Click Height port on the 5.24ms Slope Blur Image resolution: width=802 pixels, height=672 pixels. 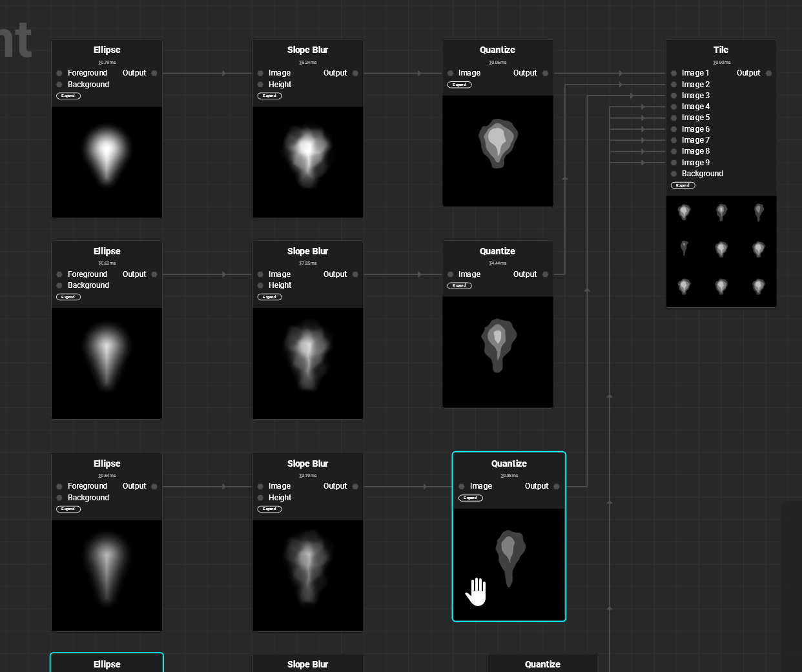tap(260, 85)
